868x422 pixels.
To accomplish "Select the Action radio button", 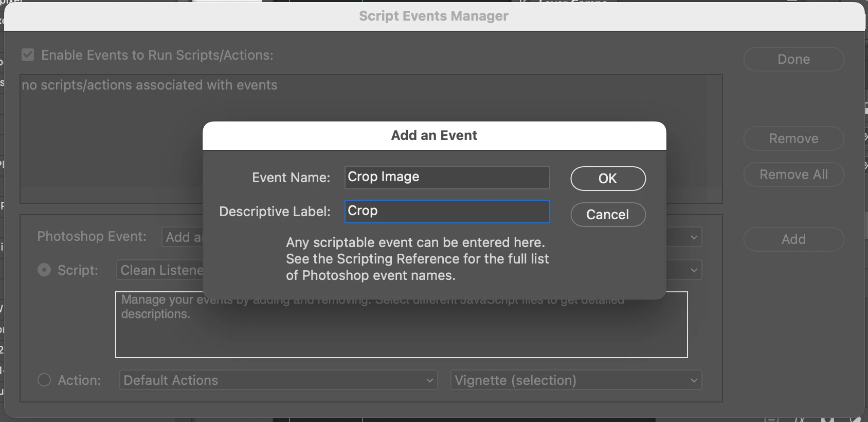I will coord(44,380).
